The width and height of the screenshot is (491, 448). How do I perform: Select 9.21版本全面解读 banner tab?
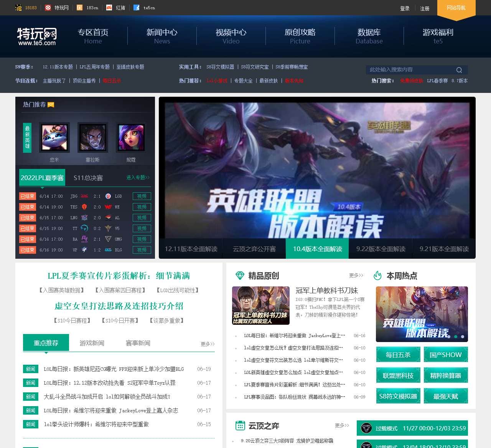(444, 249)
